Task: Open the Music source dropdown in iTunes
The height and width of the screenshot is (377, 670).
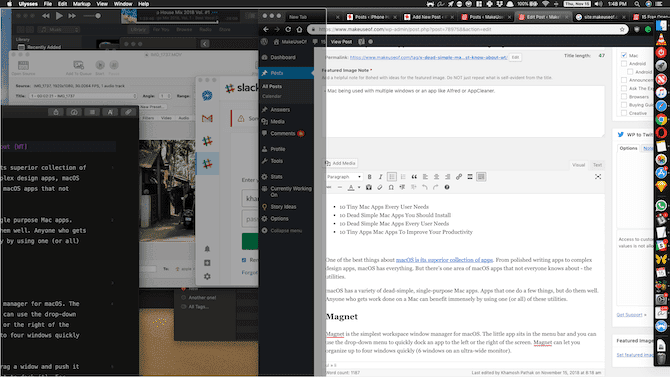Action: pos(59,29)
